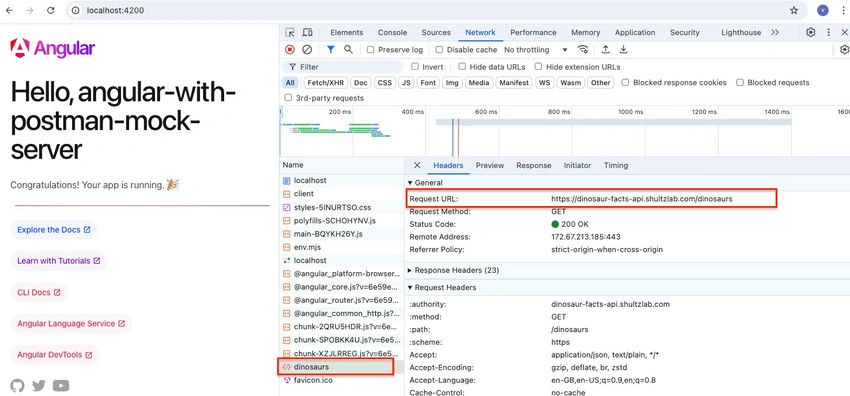
Task: Open the No throttling dropdown
Action: (536, 50)
